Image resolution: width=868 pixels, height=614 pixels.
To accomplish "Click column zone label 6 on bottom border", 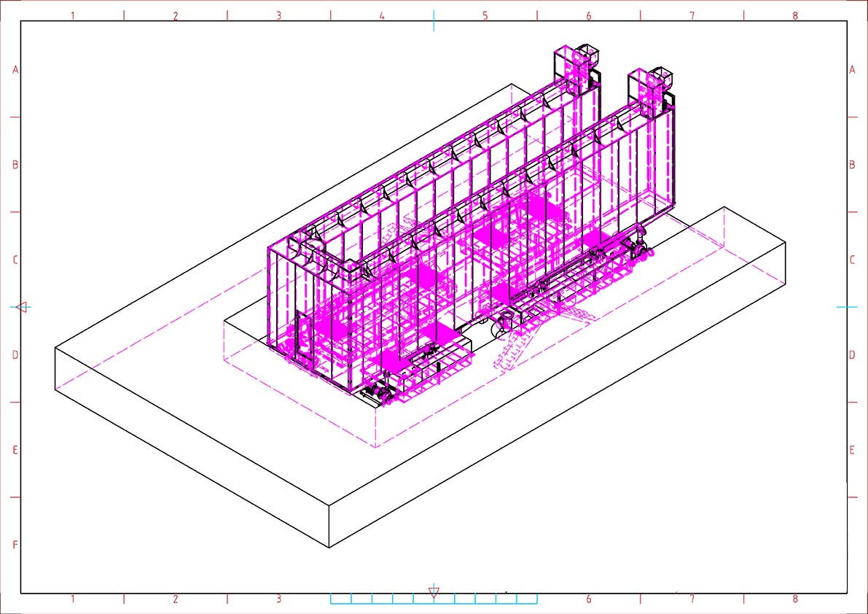I will (x=589, y=599).
